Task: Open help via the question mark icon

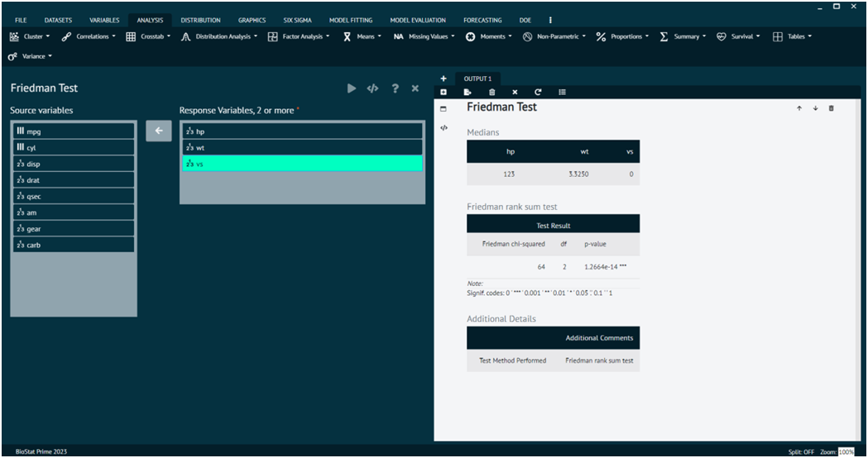Action: 395,88
